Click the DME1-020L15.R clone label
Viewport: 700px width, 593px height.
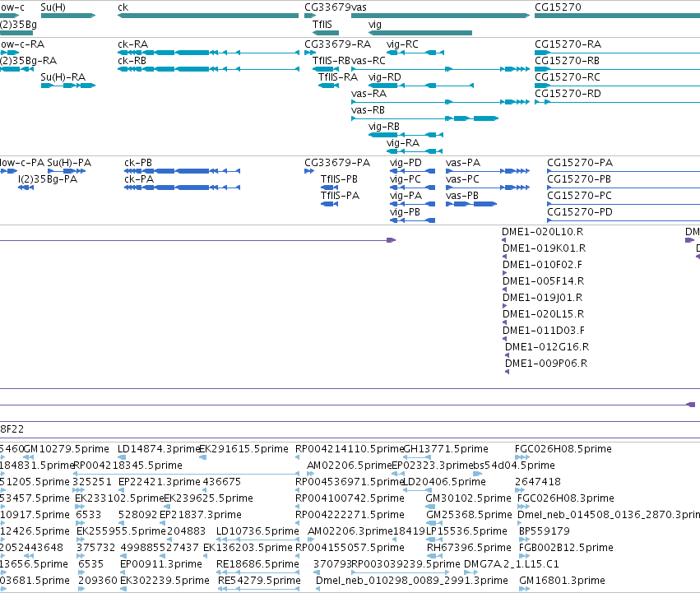[544, 314]
